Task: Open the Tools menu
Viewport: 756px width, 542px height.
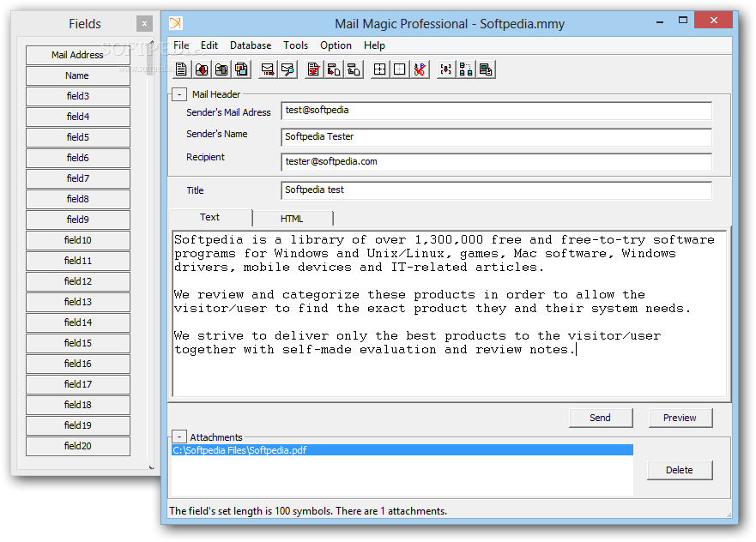Action: [x=295, y=45]
